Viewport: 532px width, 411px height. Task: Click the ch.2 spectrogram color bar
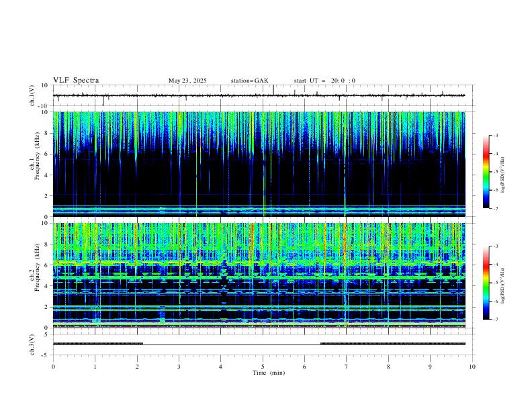click(x=486, y=283)
